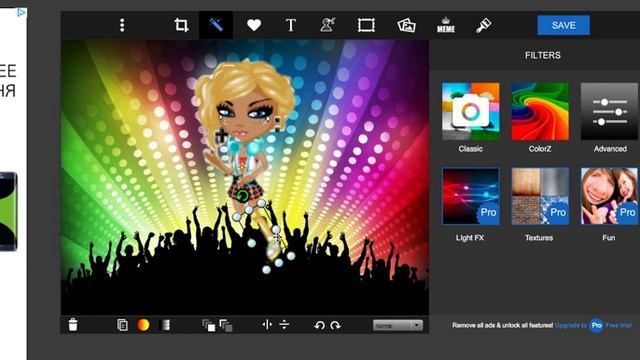Open the Textures Pro filters
The height and width of the screenshot is (360, 640).
click(540, 196)
